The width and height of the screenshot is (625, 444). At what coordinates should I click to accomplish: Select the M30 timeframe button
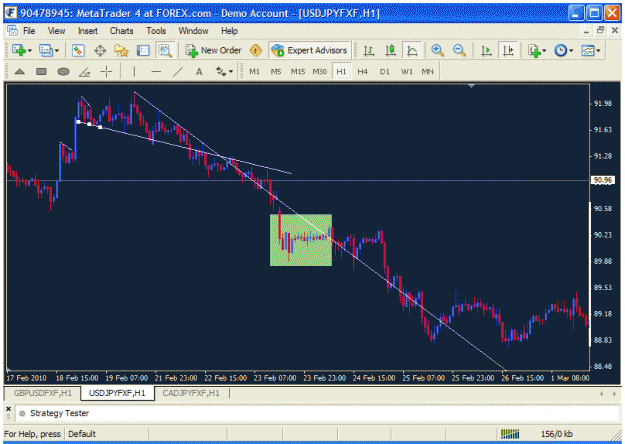click(x=319, y=72)
